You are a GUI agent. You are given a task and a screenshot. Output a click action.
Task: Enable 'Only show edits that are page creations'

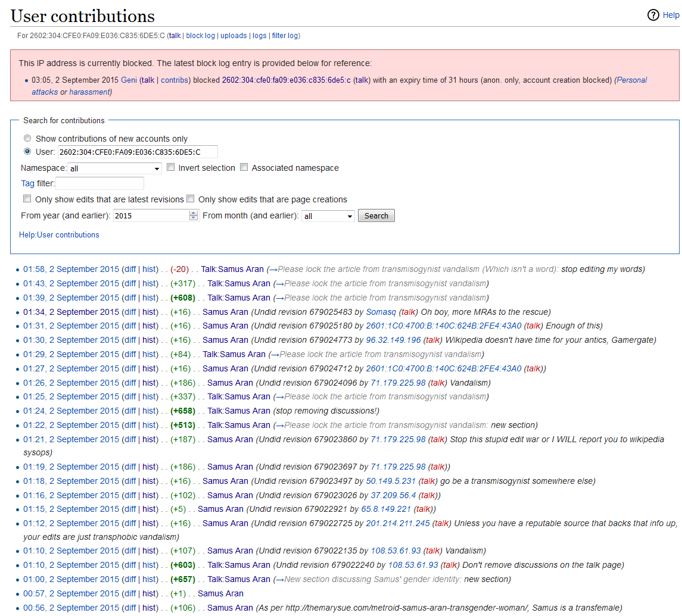click(x=190, y=199)
